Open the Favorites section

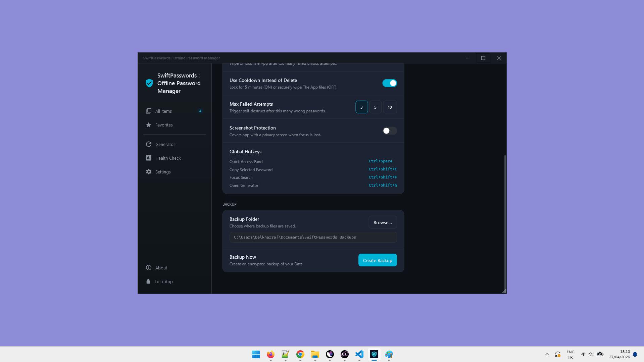(x=175, y=125)
